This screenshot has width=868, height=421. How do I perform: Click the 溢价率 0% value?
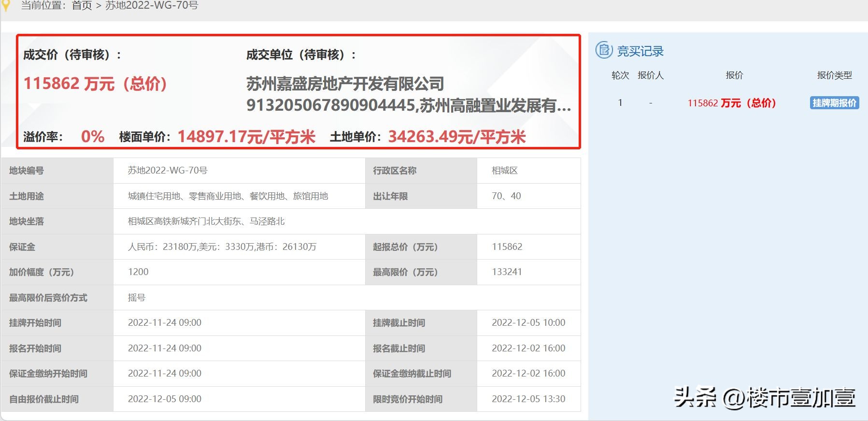coord(92,137)
